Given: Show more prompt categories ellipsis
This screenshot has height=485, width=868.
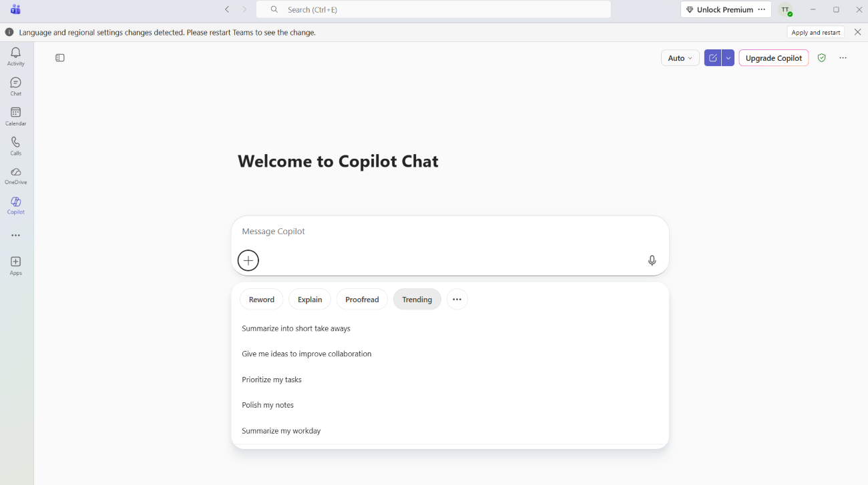Looking at the screenshot, I should coord(457,300).
